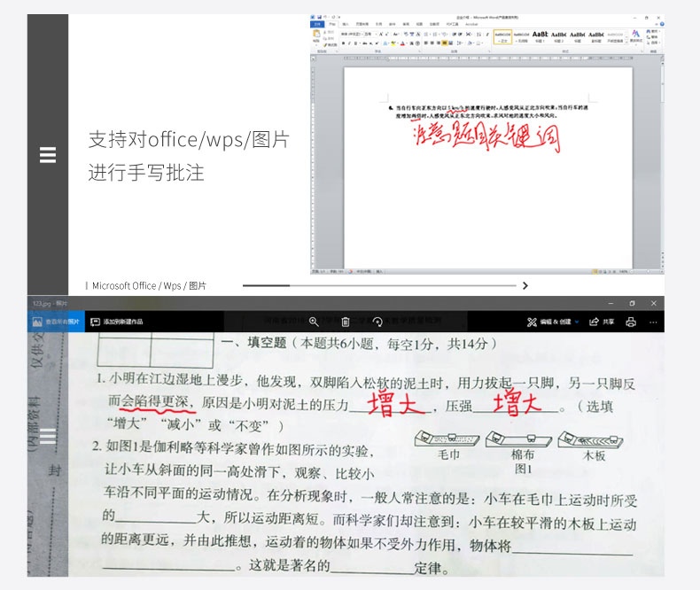Click the Format Painter button in Word
Image resolution: width=700 pixels, height=590 pixels.
point(331,45)
